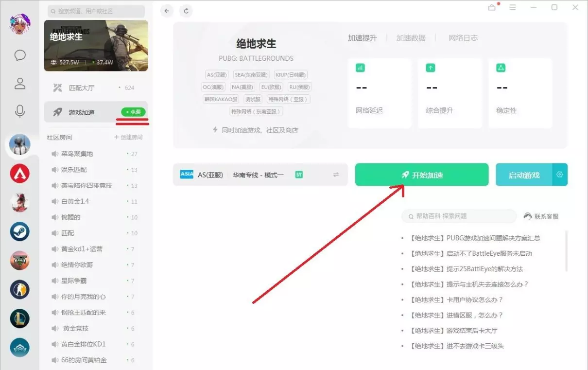This screenshot has width=588, height=370.
Task: Switch to the 加速数据 tab
Action: (x=411, y=37)
